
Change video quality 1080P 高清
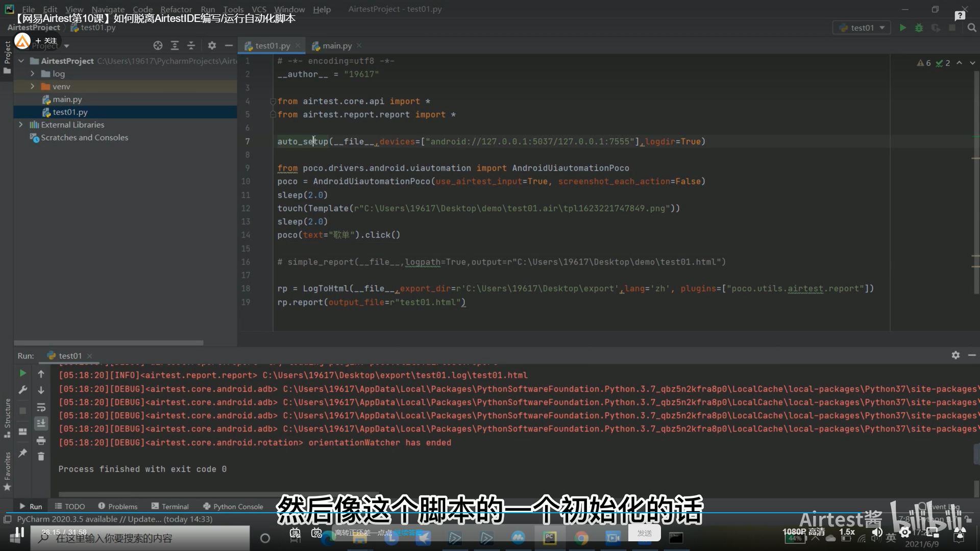coord(803,532)
